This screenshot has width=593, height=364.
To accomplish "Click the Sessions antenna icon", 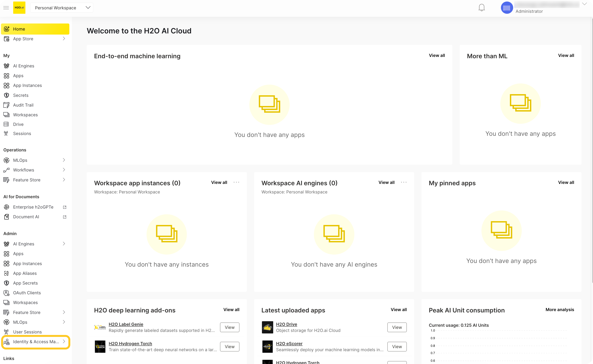I will coord(6,133).
